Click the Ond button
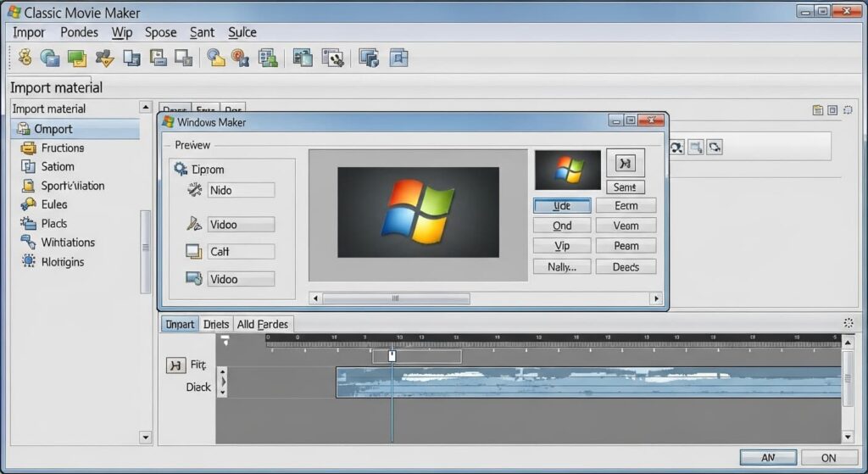Image resolution: width=868 pixels, height=474 pixels. coord(562,226)
